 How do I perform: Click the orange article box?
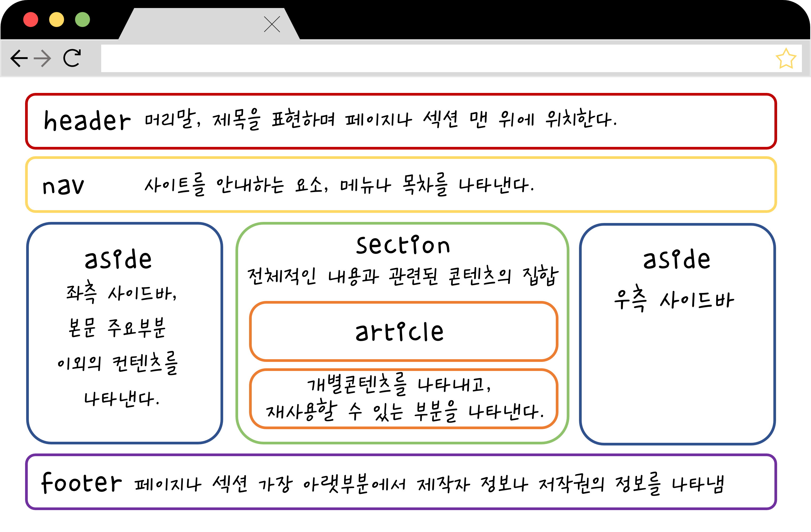[x=403, y=331]
